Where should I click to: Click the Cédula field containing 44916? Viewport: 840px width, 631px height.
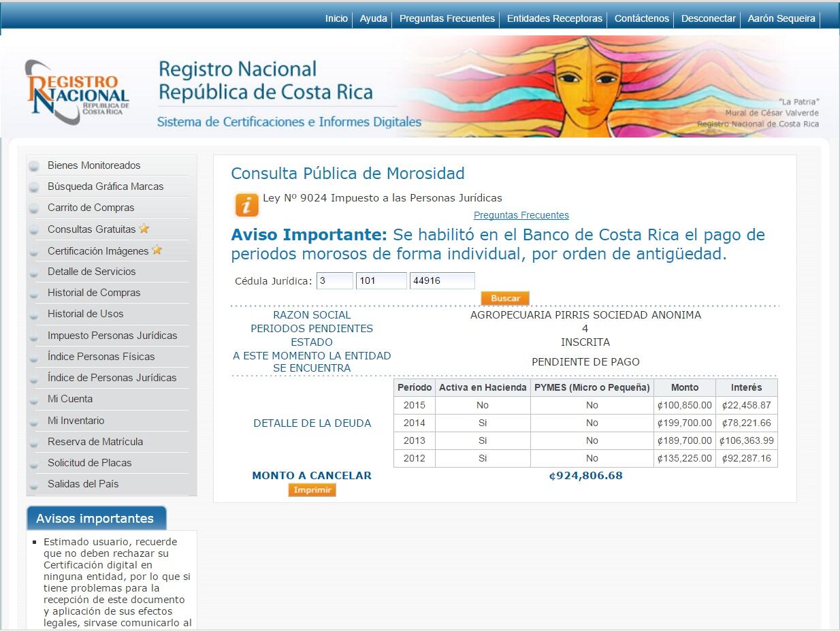pos(442,280)
